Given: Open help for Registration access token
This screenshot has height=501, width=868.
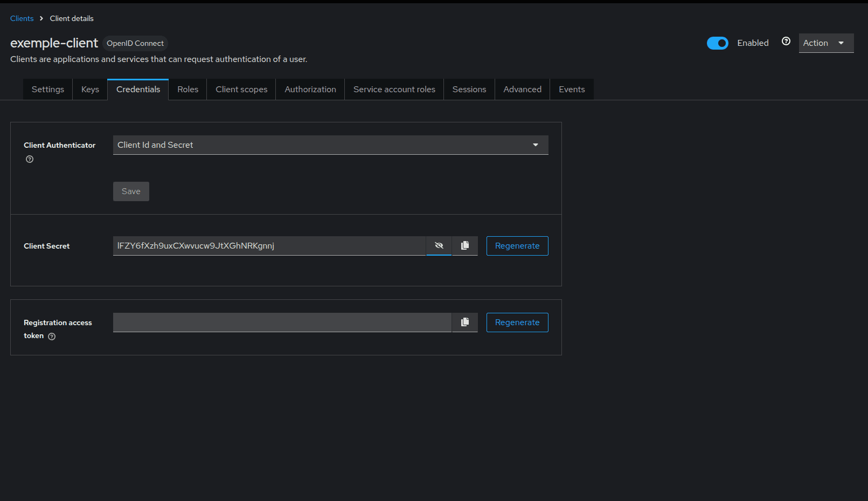Looking at the screenshot, I should pyautogui.click(x=52, y=336).
